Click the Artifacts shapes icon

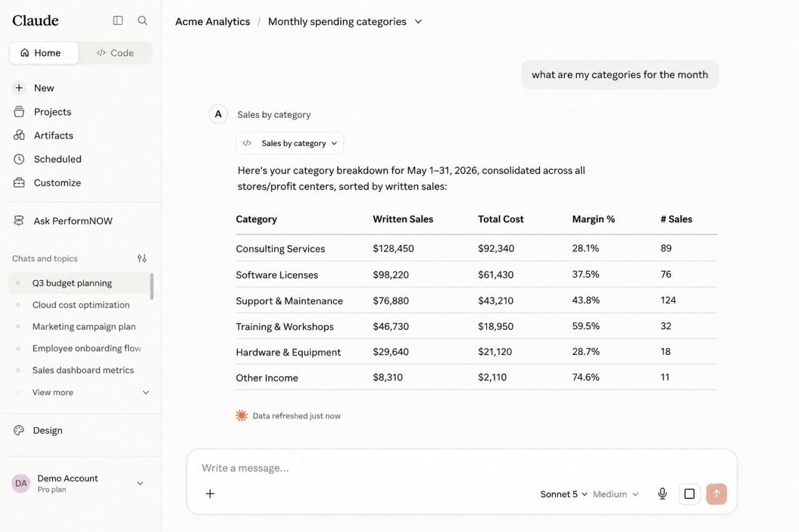(x=19, y=135)
